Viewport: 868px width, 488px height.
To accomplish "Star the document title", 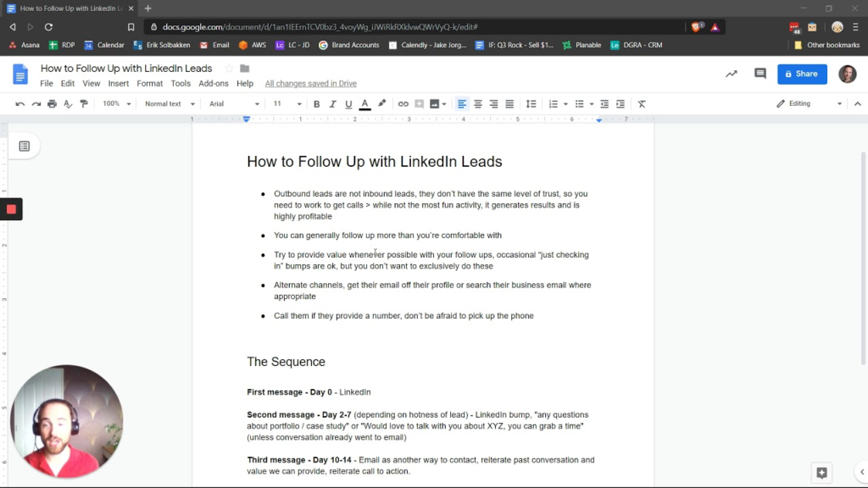I will pos(229,69).
